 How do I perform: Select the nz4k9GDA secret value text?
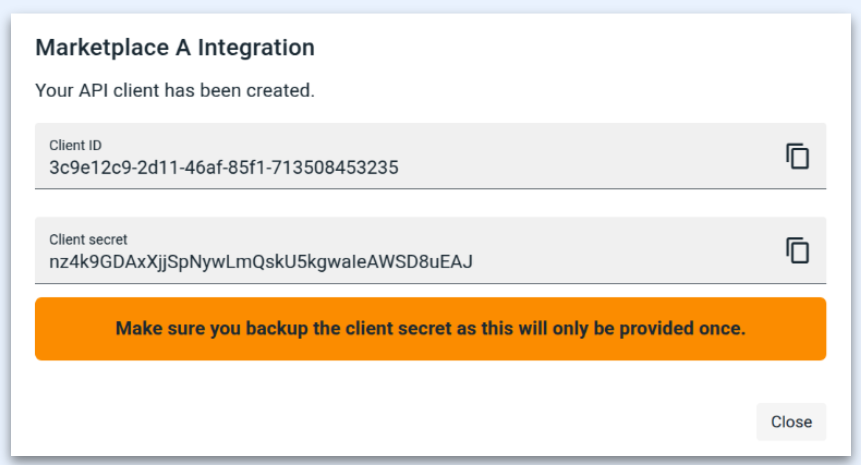pyautogui.click(x=260, y=262)
